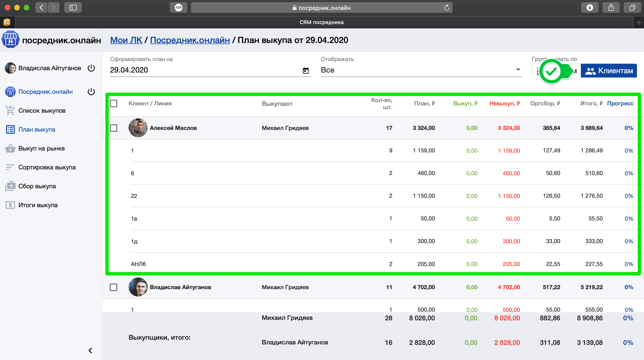Open Список выкупов in sidebar

[42, 111]
